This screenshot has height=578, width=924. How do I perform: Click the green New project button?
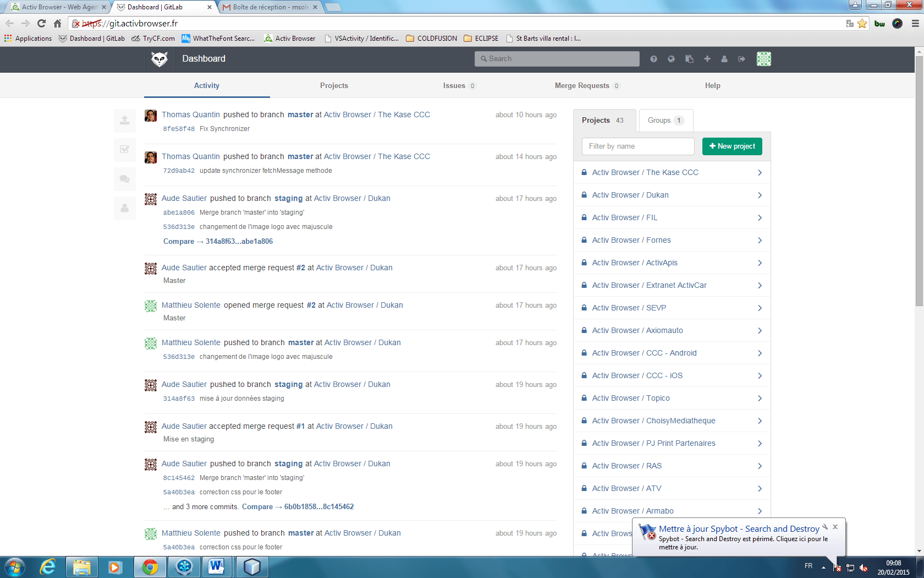(x=732, y=146)
